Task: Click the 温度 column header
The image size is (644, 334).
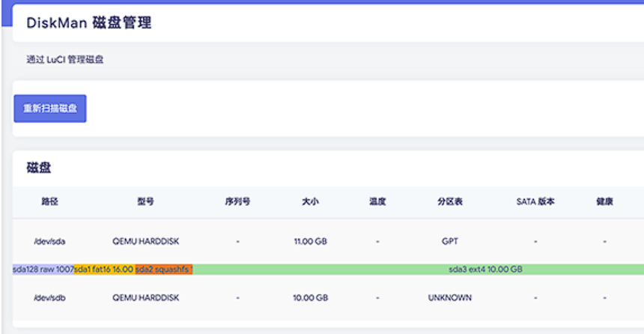Action: tap(377, 202)
